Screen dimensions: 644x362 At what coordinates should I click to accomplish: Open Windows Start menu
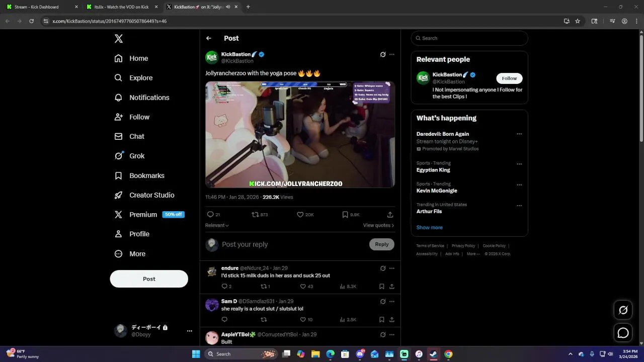coord(196,354)
